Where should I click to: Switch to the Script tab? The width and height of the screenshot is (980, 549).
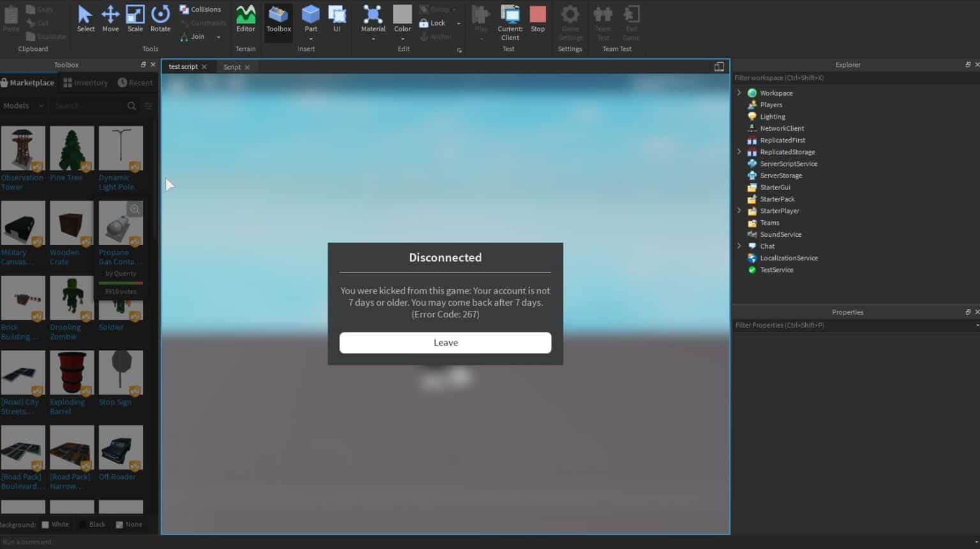pyautogui.click(x=232, y=67)
